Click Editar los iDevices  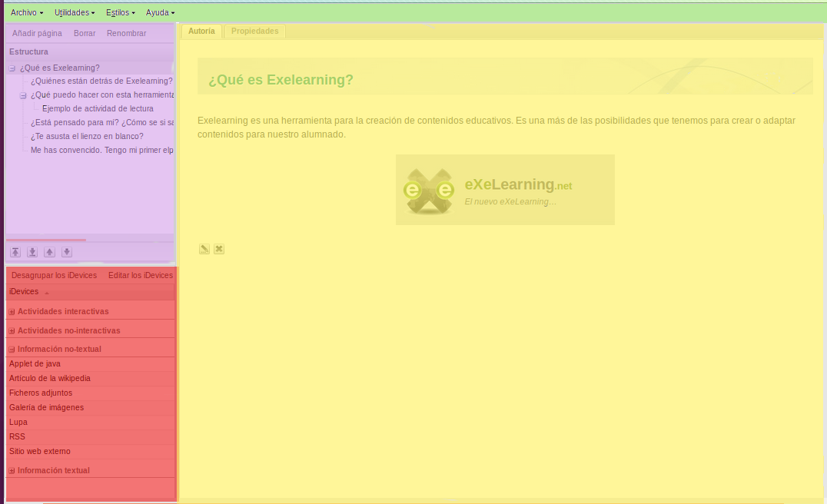141,275
